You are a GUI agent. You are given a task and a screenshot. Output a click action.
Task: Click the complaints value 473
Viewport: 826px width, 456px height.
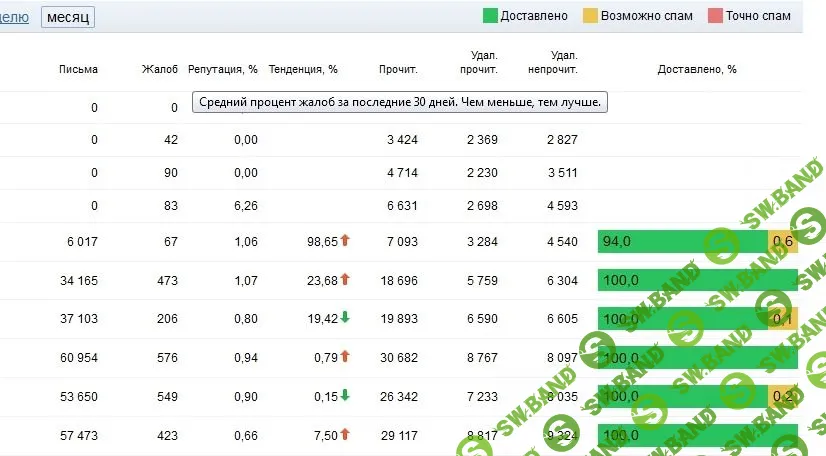click(x=168, y=281)
